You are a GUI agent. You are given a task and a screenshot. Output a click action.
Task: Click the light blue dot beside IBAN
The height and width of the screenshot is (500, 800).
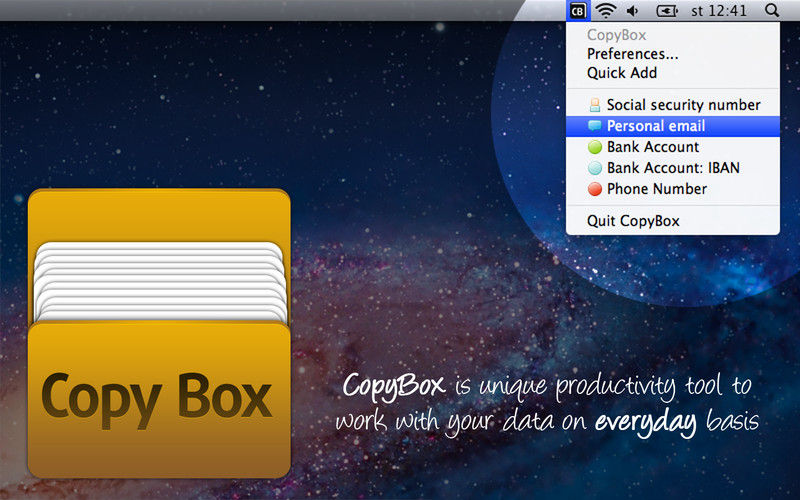(x=595, y=168)
